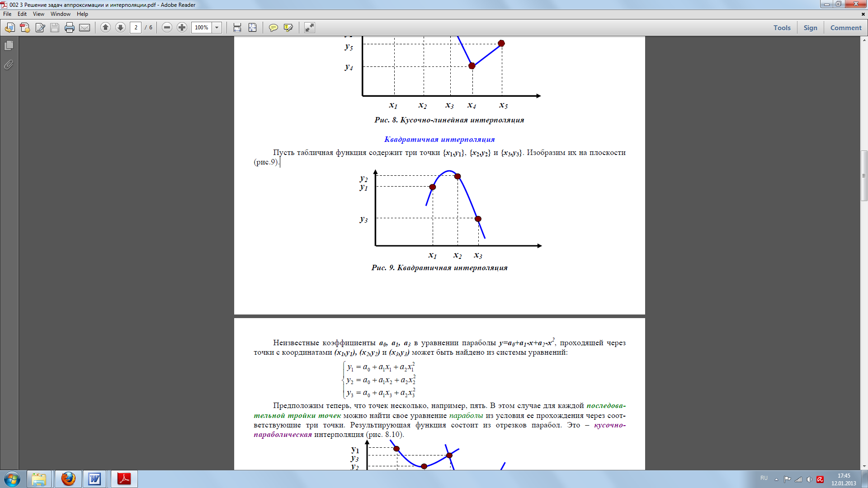Show Attachments paperclip panel

pos(9,65)
